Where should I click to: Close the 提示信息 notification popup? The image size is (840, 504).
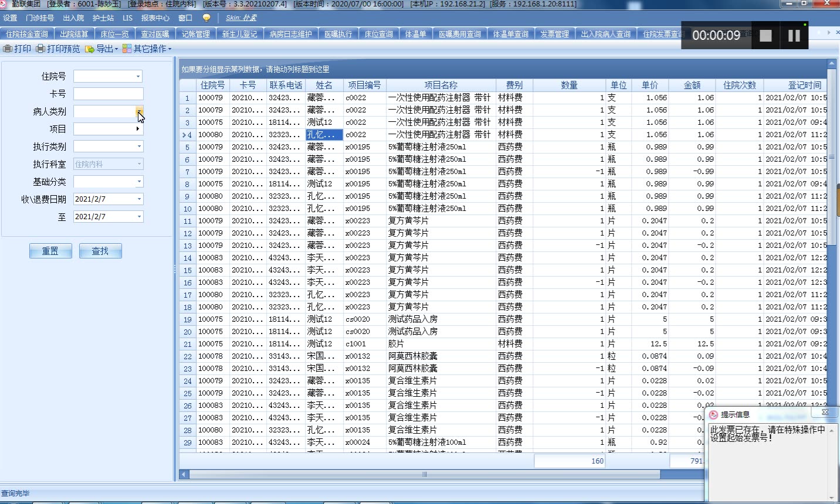click(825, 413)
